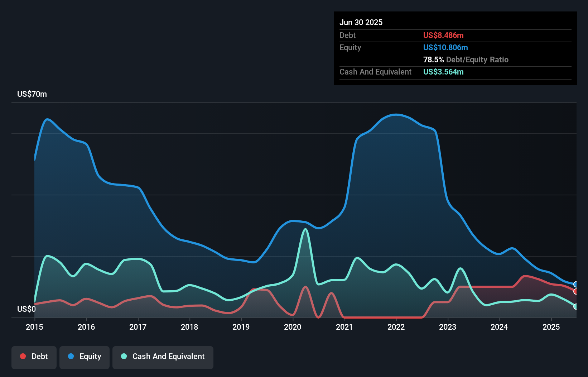This screenshot has height=377, width=588.
Task: Click the red Debt legend dot
Action: pos(23,356)
